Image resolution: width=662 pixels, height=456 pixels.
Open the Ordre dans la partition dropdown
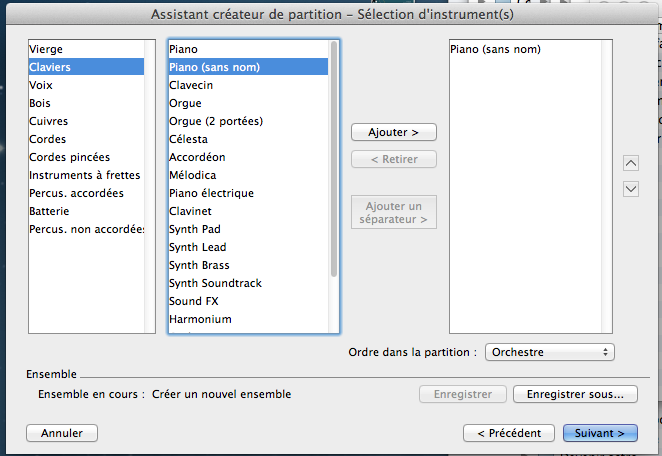(x=549, y=352)
